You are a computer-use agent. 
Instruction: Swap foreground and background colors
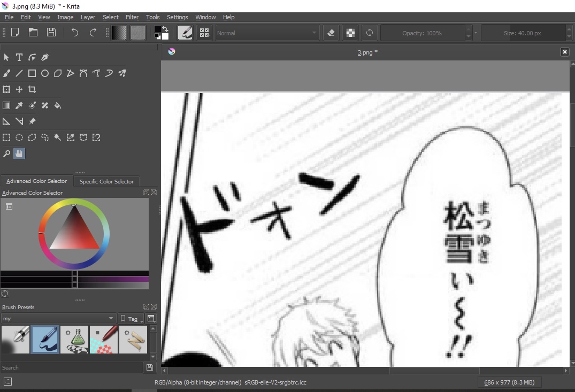click(x=165, y=28)
